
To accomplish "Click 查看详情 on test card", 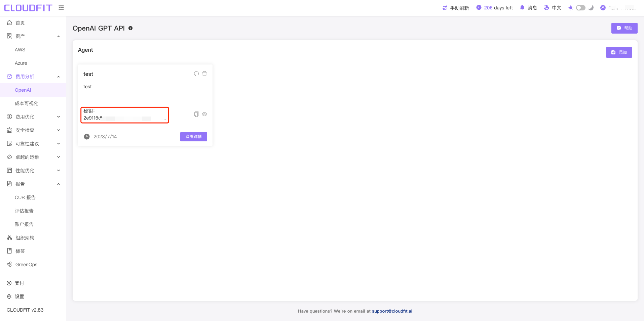I will [194, 137].
